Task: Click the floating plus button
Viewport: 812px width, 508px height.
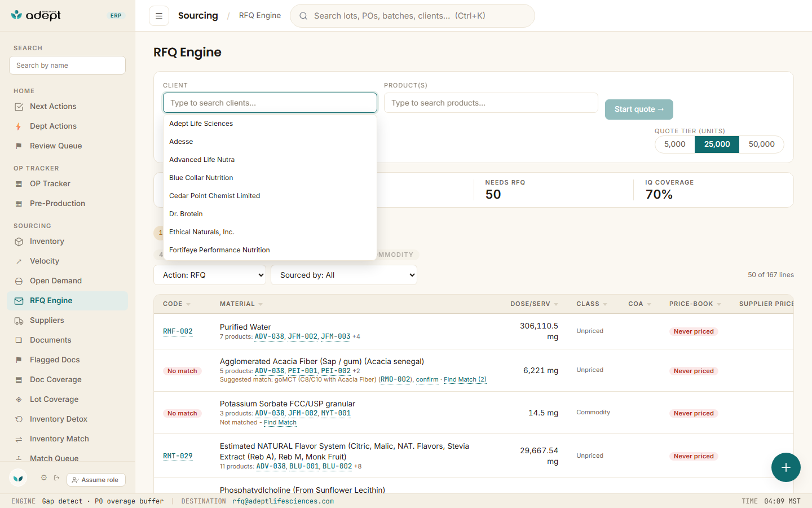Action: (x=786, y=467)
